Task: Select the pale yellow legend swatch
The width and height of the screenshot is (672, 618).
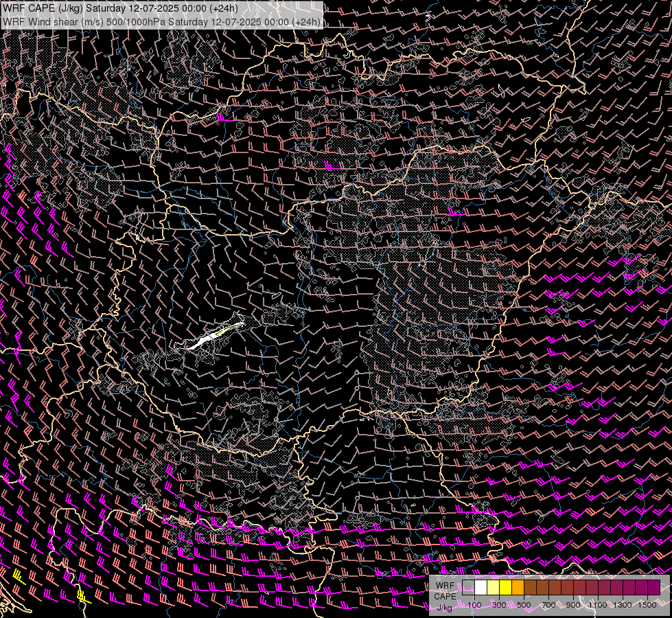Action: tap(494, 587)
